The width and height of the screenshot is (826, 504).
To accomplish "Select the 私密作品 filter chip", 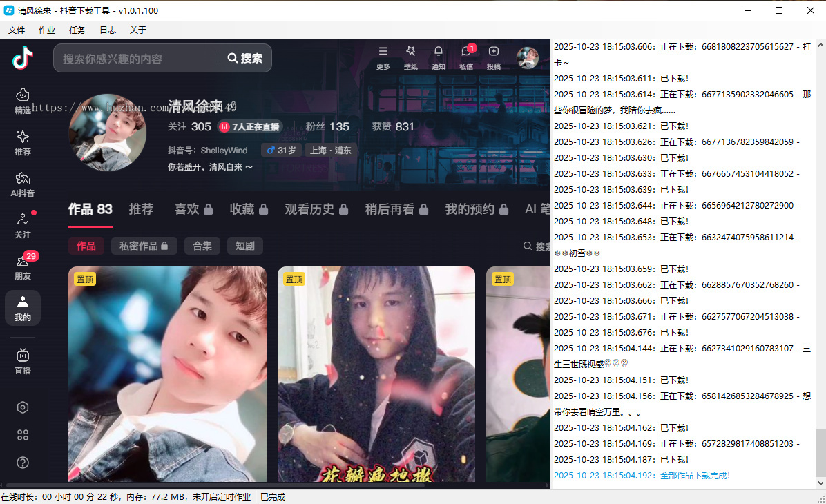I will click(144, 246).
